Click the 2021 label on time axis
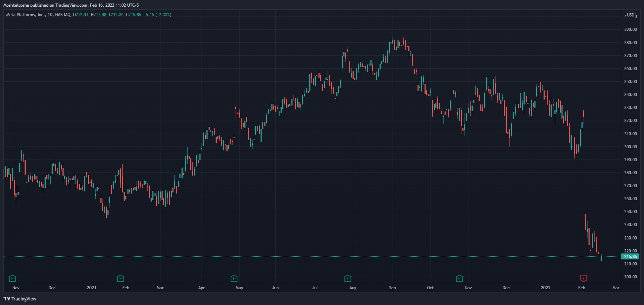 91,288
